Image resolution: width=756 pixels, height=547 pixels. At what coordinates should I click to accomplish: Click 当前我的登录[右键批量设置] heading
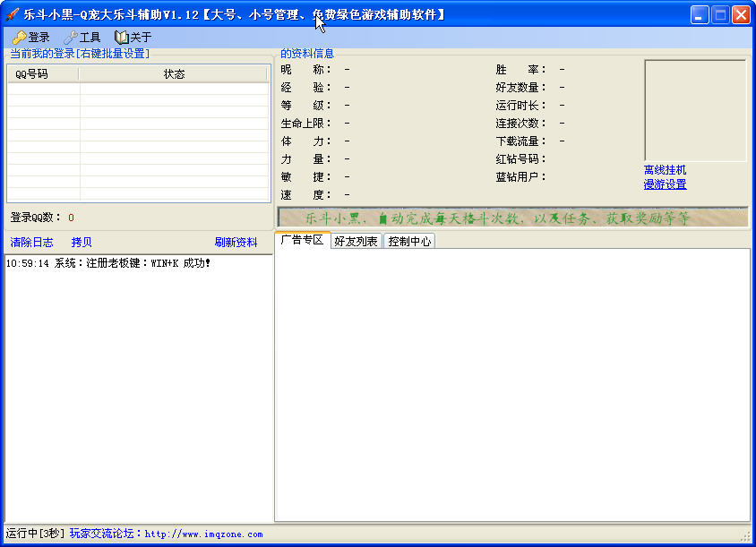coord(80,54)
